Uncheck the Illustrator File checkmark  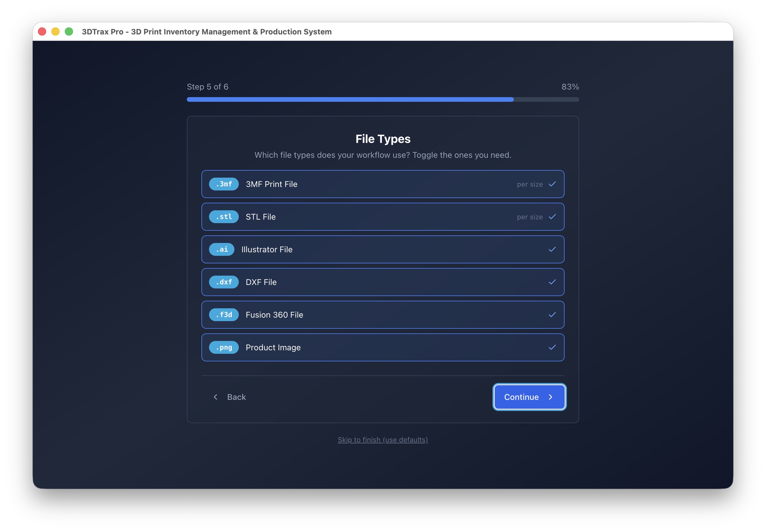click(552, 249)
